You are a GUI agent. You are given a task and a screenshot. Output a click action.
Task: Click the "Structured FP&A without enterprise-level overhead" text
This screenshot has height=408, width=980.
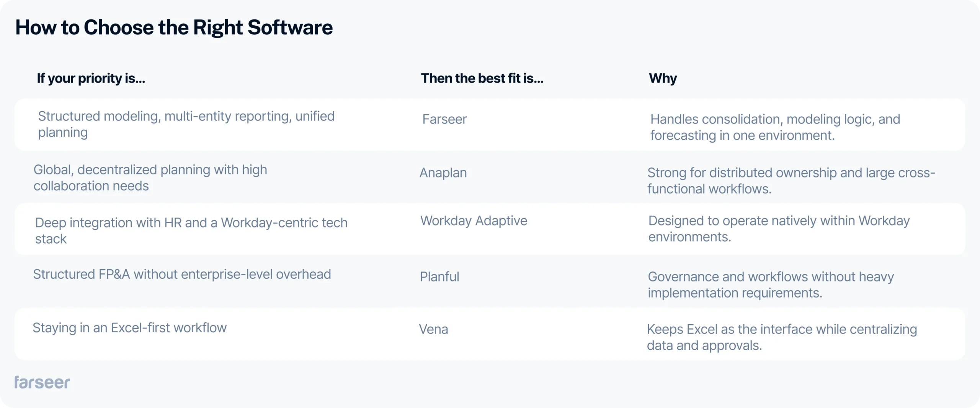[x=182, y=275]
